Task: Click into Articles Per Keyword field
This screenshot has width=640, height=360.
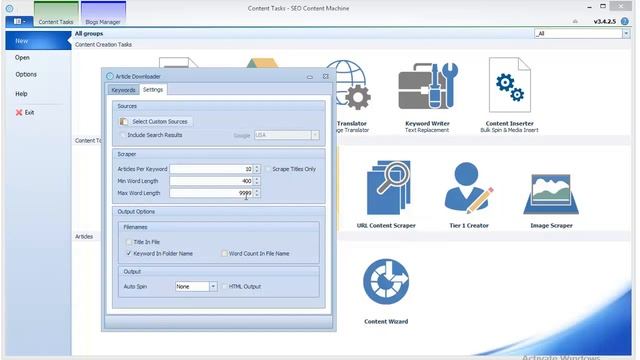Action: pyautogui.click(x=211, y=169)
